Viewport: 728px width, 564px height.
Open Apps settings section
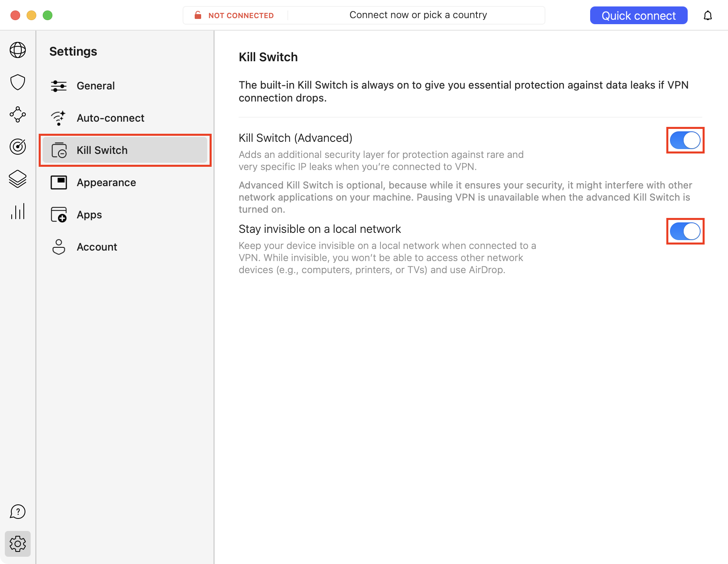(x=89, y=215)
